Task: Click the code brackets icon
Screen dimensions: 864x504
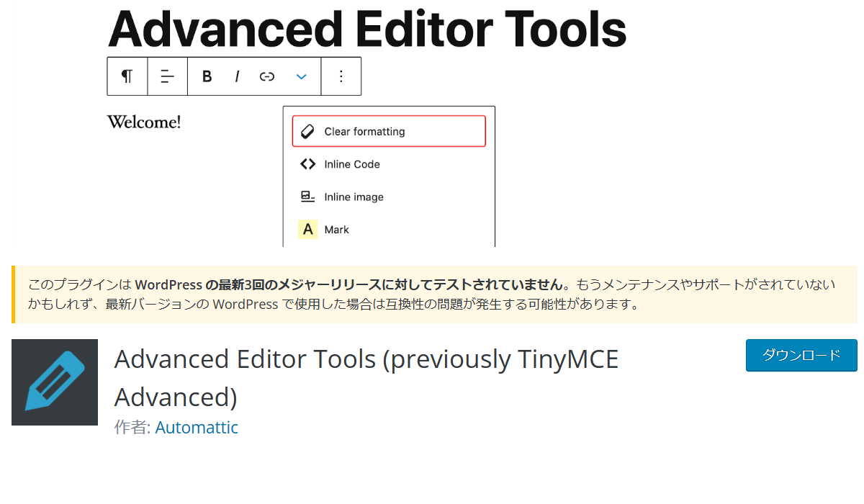Action: [307, 164]
